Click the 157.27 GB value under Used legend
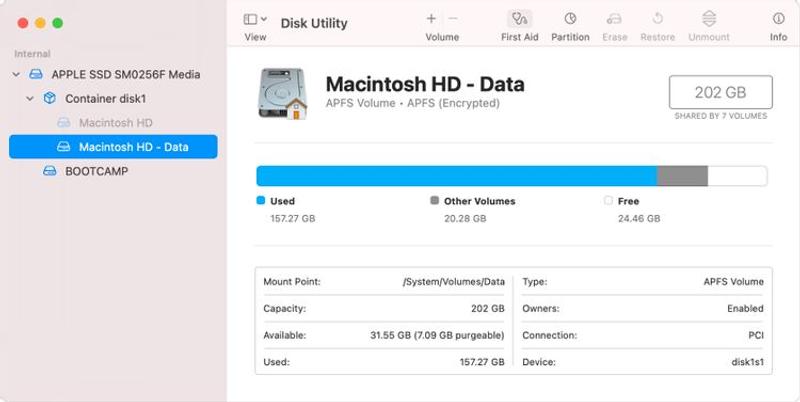The height and width of the screenshot is (402, 800). 293,218
